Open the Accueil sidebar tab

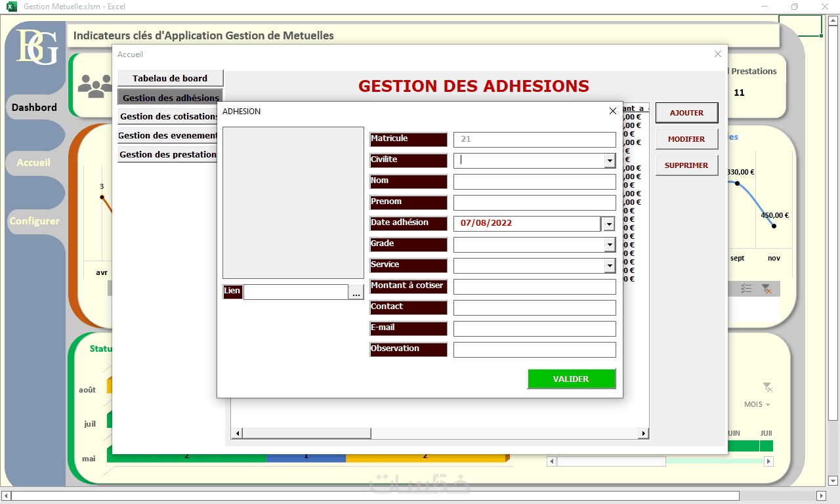coord(33,162)
